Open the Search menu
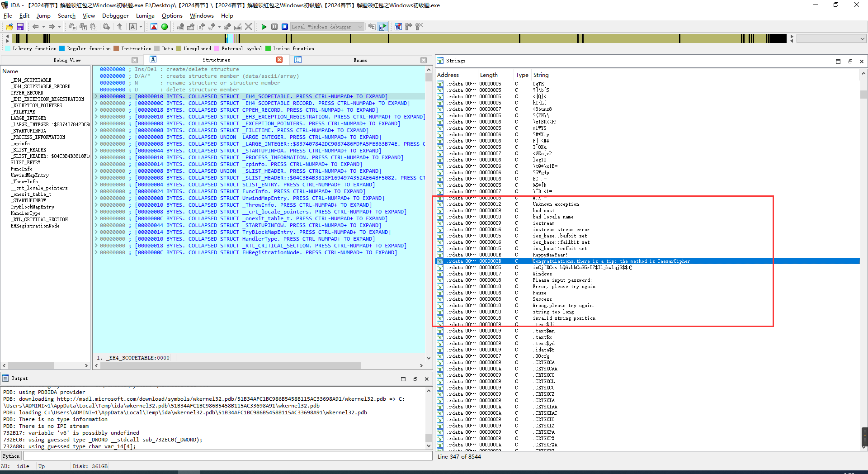868x474 pixels. (x=66, y=15)
